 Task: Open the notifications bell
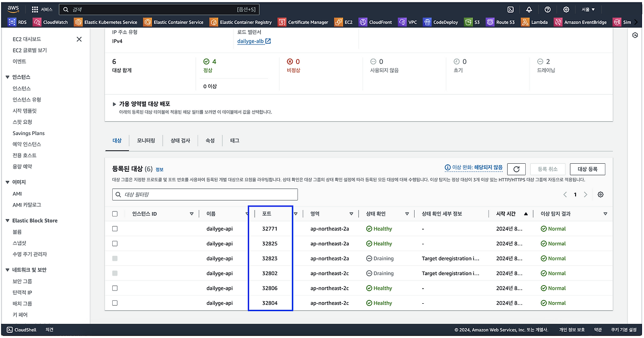coord(529,10)
